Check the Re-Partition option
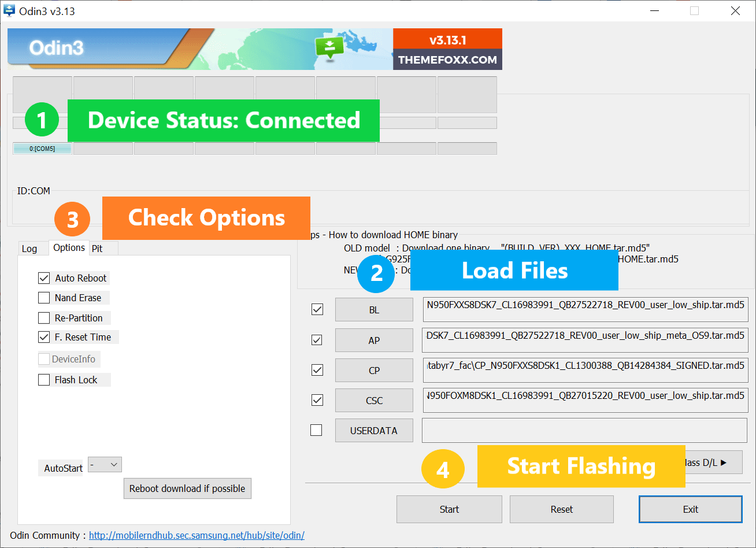This screenshot has height=548, width=756. [x=44, y=318]
